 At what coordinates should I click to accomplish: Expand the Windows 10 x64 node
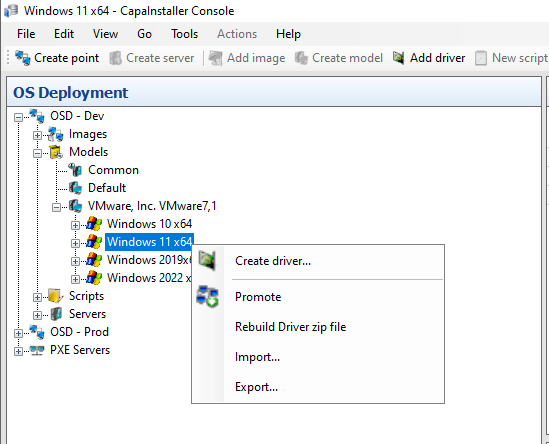pos(75,225)
